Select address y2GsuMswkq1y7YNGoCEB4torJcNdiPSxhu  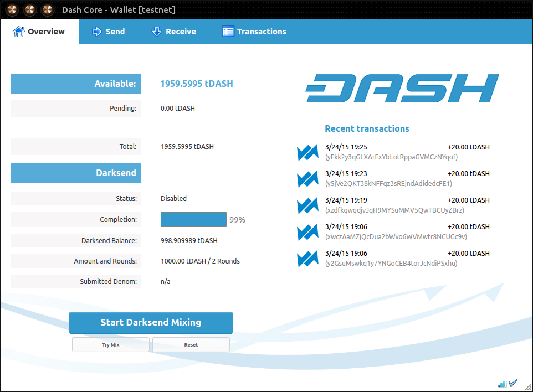point(391,263)
